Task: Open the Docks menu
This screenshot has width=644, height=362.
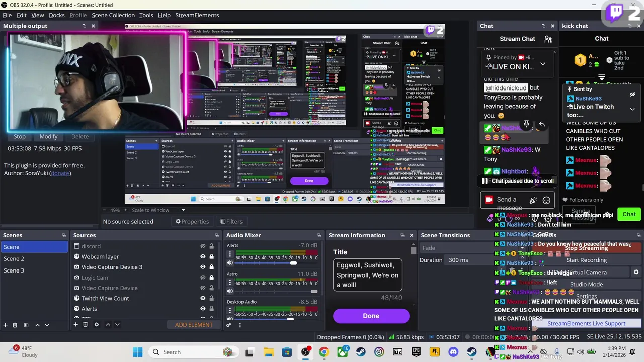Action: coord(56,15)
